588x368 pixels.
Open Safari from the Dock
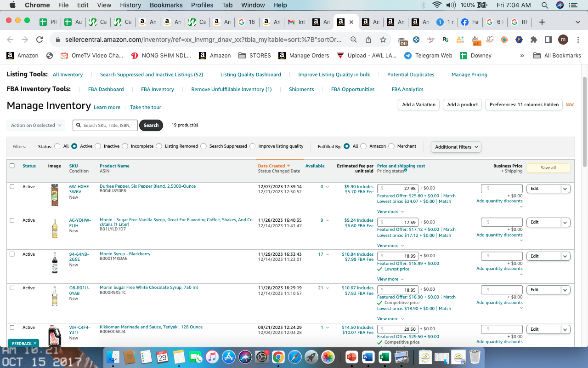coord(294,356)
